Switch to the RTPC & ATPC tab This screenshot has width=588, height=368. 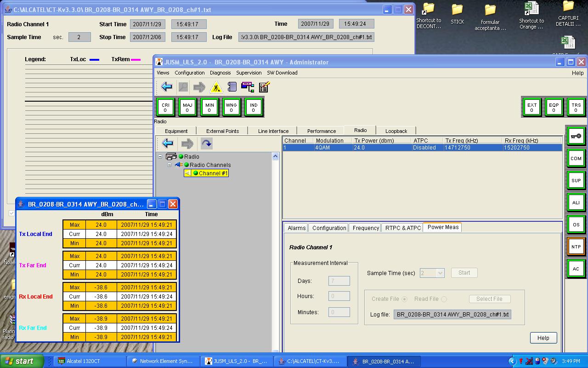403,228
